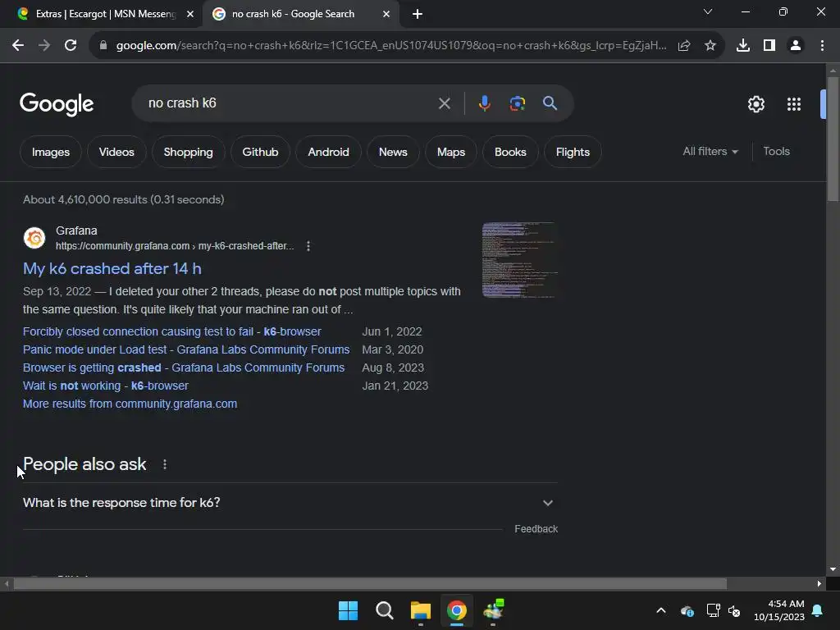
Task: Click the Grafana site favicon
Action: tap(34, 238)
